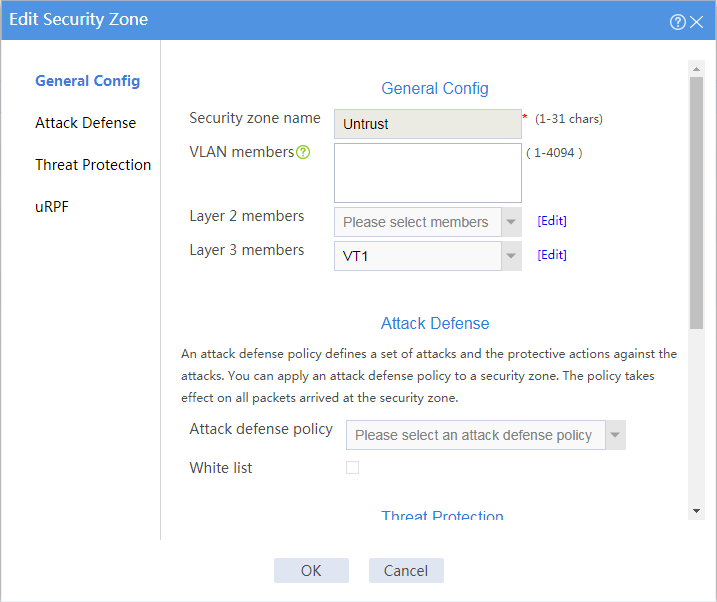Click the help icon in title bar
This screenshot has height=602, width=717.
coord(677,21)
